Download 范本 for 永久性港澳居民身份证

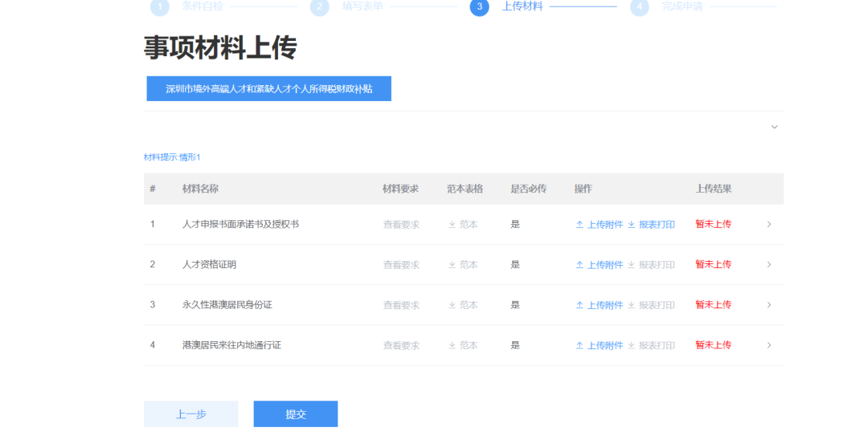(464, 305)
